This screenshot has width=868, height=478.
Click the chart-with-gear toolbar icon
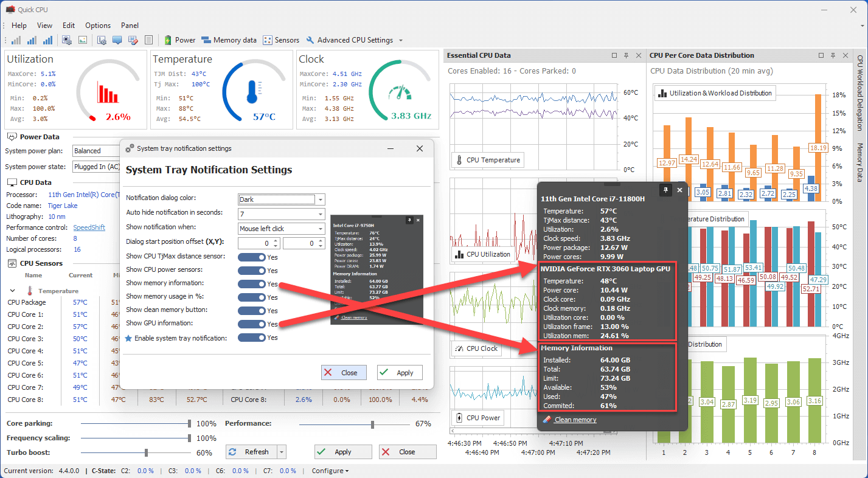102,40
